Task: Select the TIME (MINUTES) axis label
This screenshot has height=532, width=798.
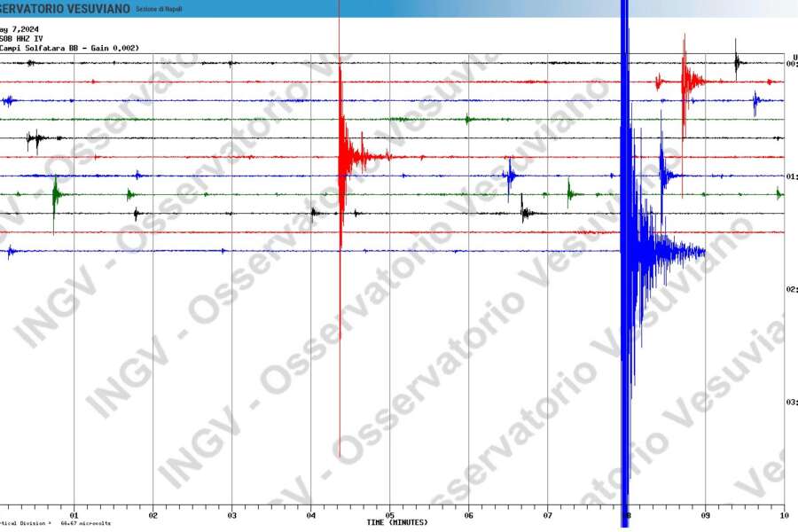Action: tap(397, 522)
